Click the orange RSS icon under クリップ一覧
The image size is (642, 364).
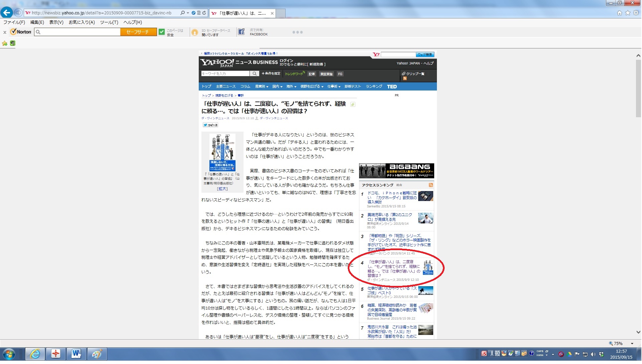tap(405, 78)
